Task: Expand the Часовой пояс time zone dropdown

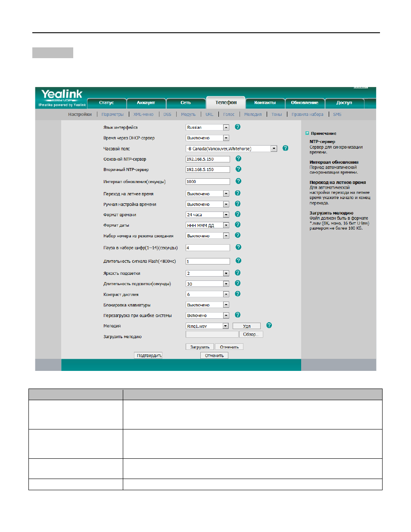Action: coord(231,149)
